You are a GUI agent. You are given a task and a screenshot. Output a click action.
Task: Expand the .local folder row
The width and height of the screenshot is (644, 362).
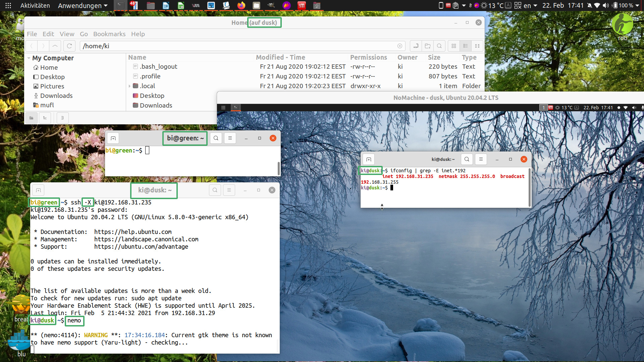click(x=129, y=86)
